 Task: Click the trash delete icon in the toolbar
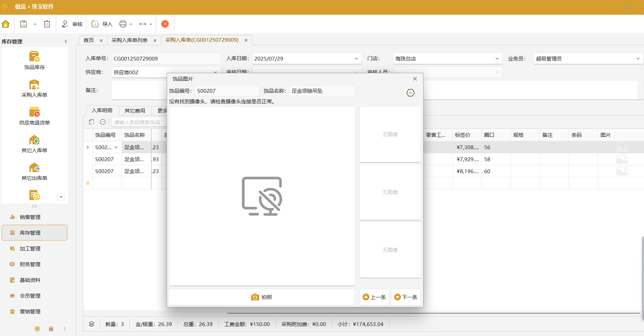pyautogui.click(x=47, y=24)
